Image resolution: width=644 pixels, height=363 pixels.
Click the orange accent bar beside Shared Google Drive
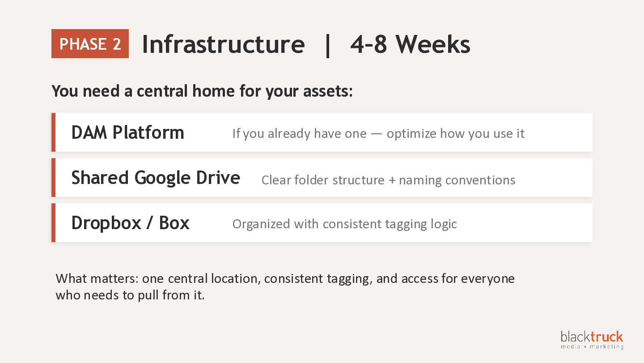pyautogui.click(x=53, y=178)
